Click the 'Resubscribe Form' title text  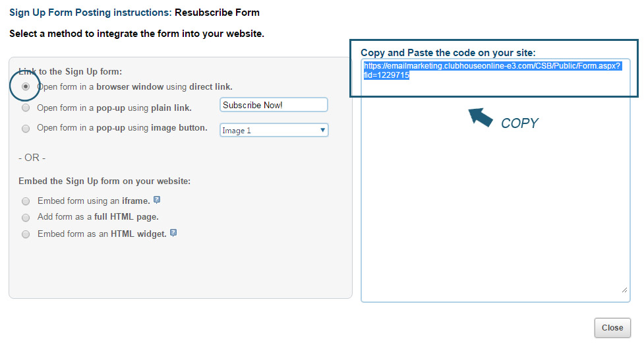(x=217, y=13)
